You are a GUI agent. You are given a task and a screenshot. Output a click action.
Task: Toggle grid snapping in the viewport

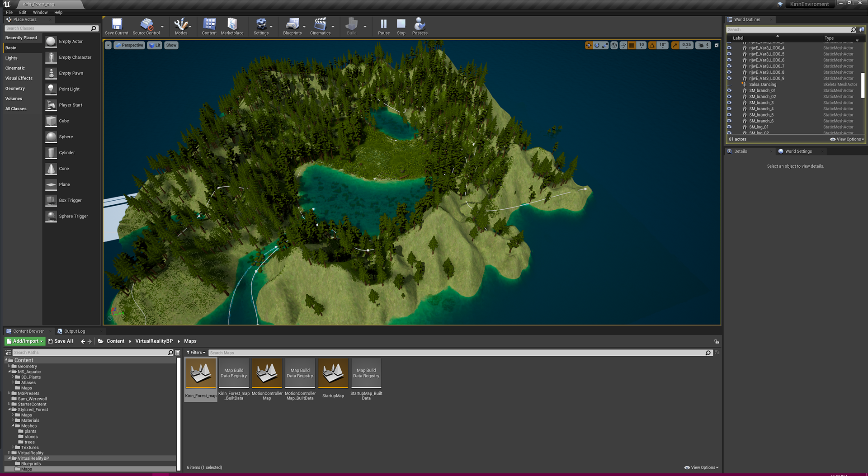pyautogui.click(x=632, y=45)
